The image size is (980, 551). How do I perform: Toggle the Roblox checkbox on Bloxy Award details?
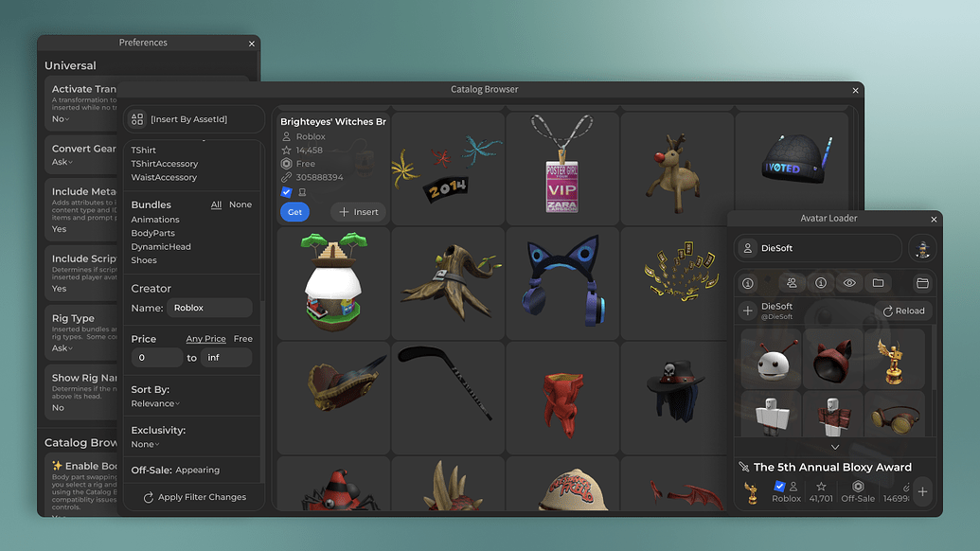[780, 486]
